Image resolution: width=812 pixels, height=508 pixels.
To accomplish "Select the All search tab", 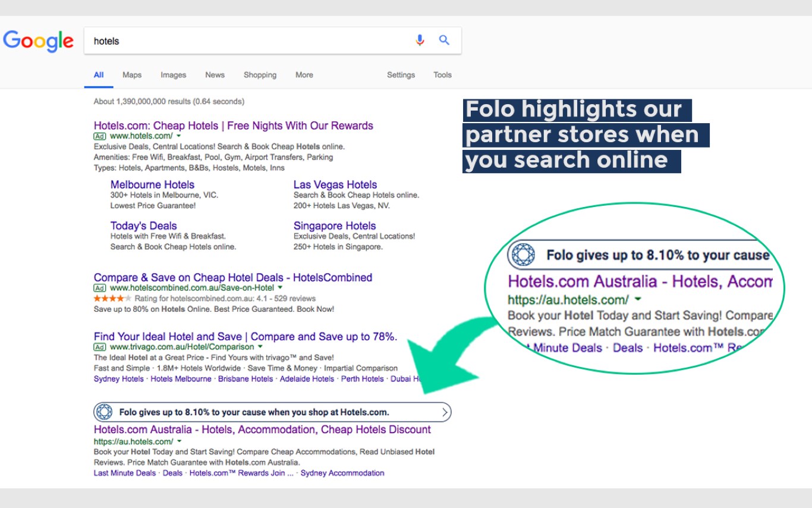I will [x=99, y=75].
